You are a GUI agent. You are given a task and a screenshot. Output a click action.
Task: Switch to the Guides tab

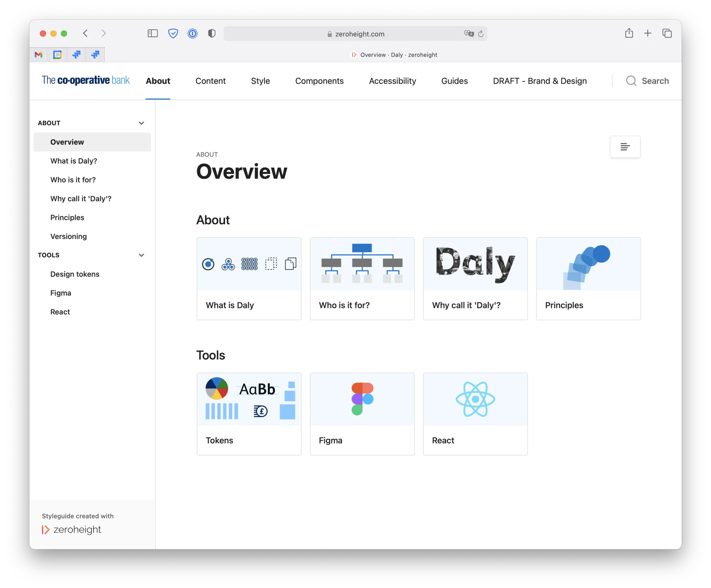454,81
